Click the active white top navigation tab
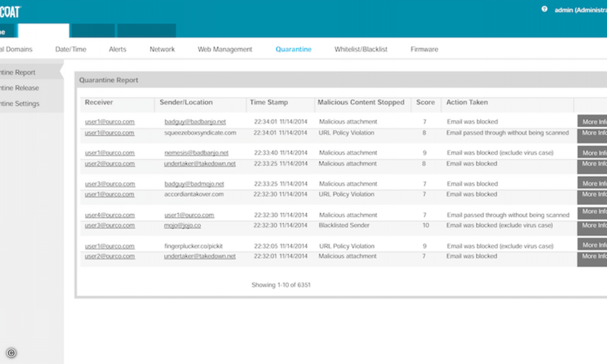The image size is (607, 364). tap(44, 31)
